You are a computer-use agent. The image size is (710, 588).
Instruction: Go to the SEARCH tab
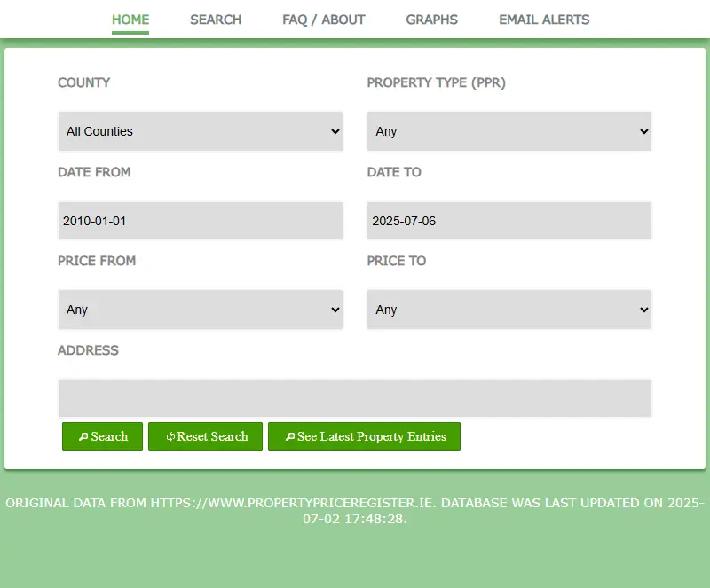click(x=216, y=20)
